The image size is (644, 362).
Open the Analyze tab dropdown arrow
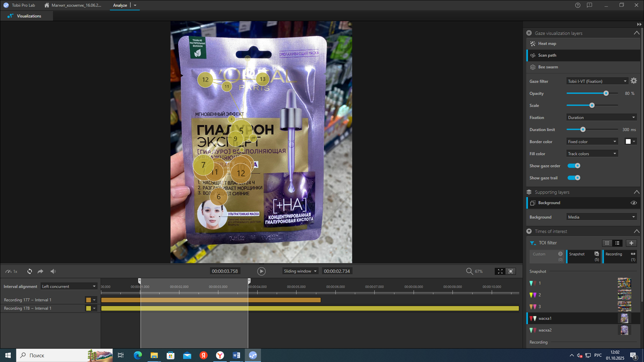point(135,5)
